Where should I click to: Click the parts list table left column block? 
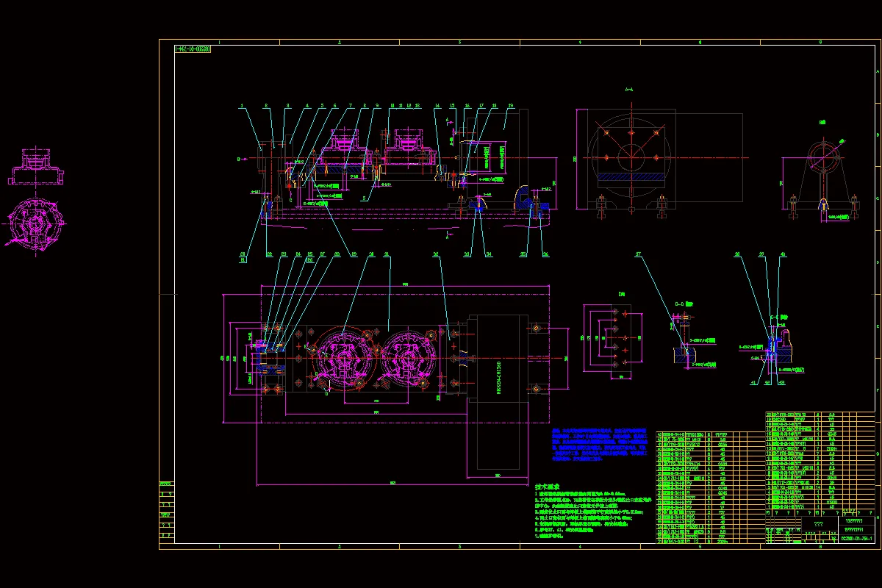coord(710,489)
